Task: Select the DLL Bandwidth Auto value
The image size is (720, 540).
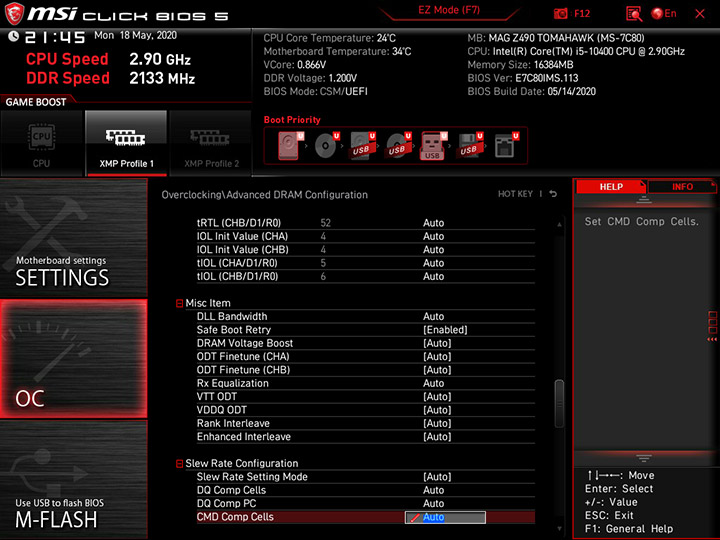Action: point(433,316)
